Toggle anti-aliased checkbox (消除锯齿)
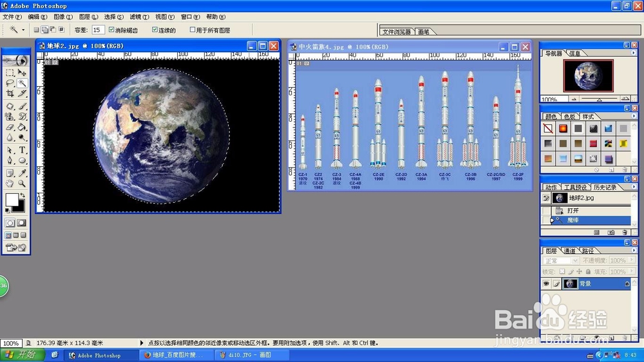 coord(111,30)
